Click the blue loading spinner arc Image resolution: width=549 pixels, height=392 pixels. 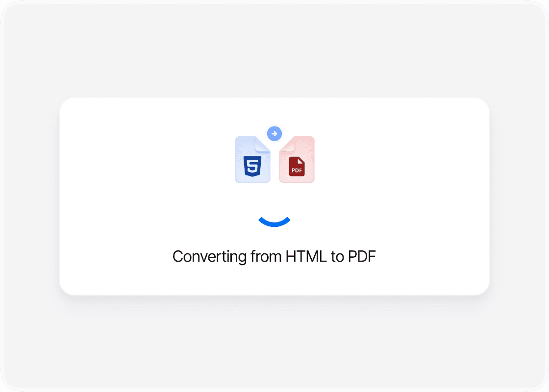tap(274, 222)
